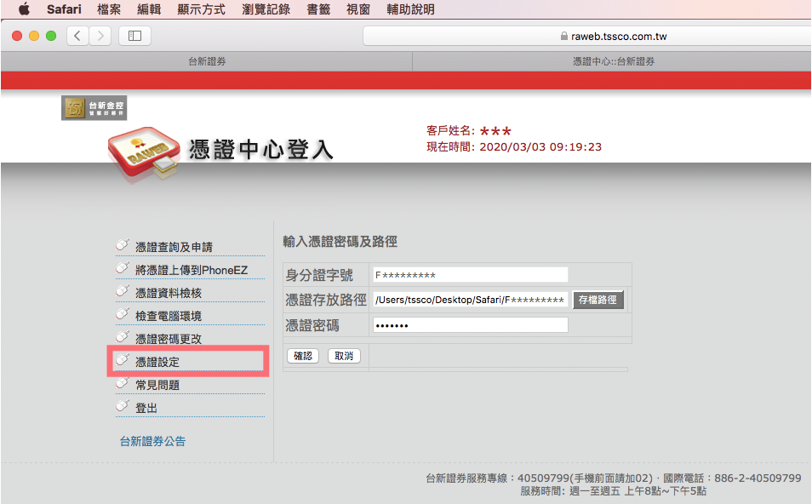Click the 存檔路徑 button
Image resolution: width=812 pixels, height=504 pixels.
[x=598, y=300]
